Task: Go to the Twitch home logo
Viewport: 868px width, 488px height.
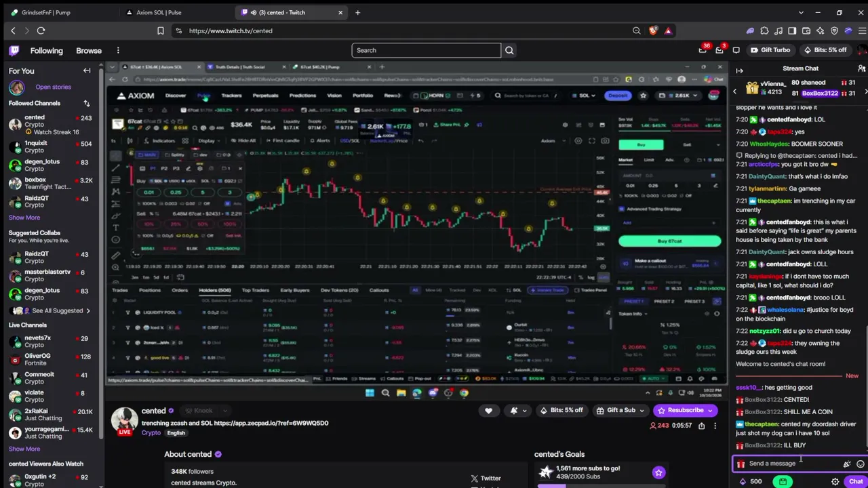Action: (14, 50)
